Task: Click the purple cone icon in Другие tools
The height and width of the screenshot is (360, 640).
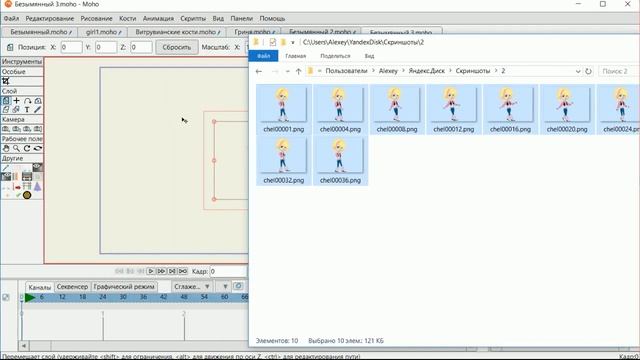Action: [38, 187]
